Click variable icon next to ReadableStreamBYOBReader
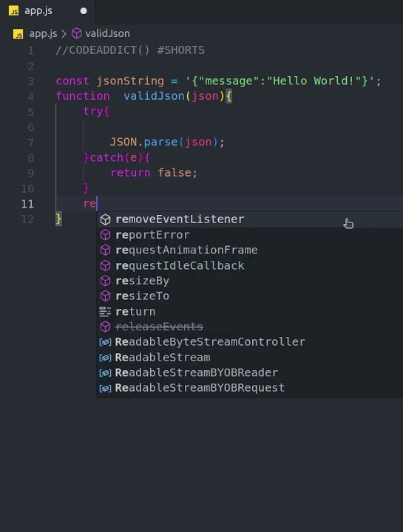Screen dimensions: 403x532 (105, 373)
